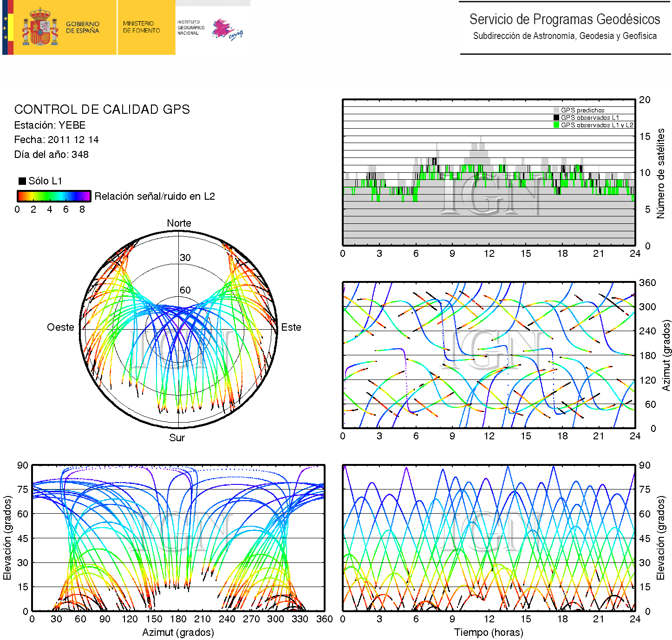Click the Tiempo (horas) axis title
This screenshot has width=672, height=640.
[489, 633]
